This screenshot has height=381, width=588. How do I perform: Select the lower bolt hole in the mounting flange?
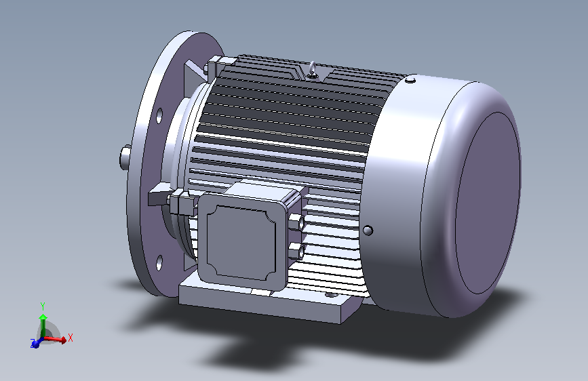tap(159, 262)
